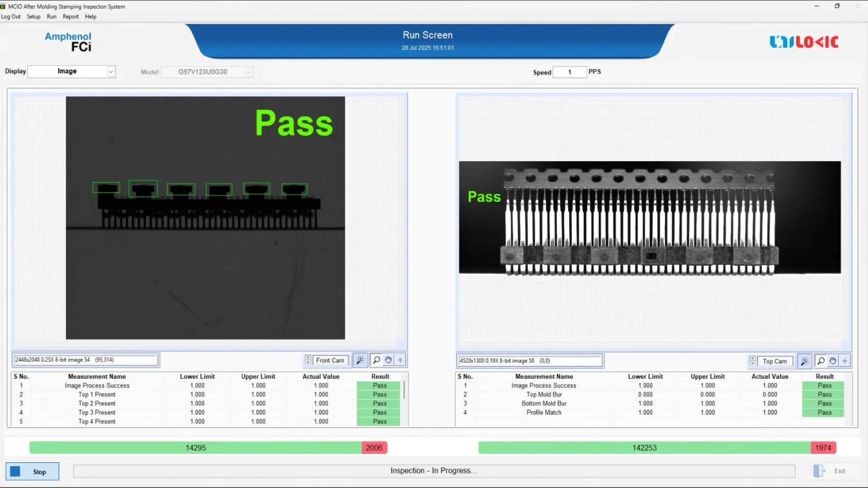Select Top Cam pan hand tool

pyautogui.click(x=833, y=361)
